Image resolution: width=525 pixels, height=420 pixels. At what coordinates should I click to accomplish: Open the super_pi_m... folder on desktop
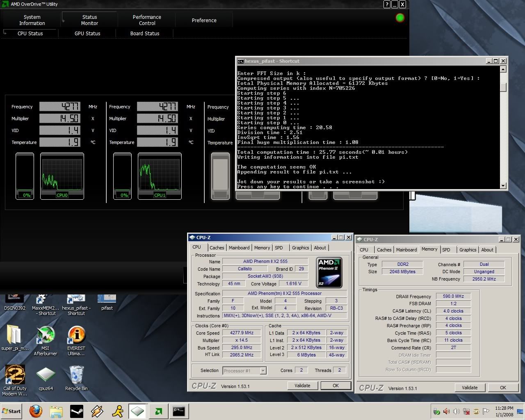pos(15,338)
